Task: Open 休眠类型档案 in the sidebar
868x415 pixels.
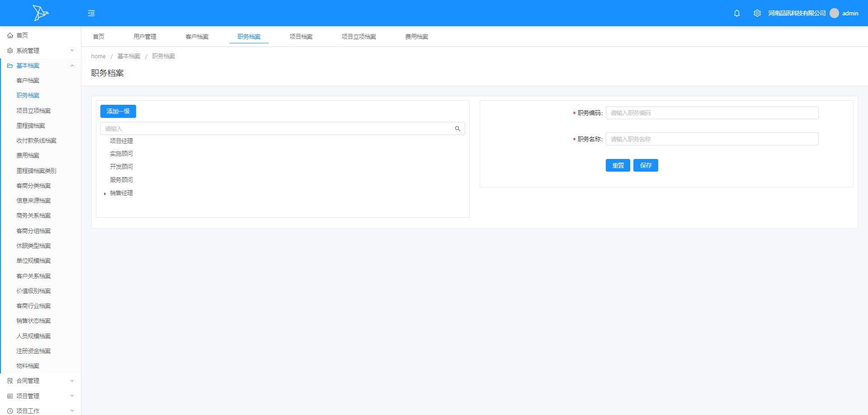Action: pyautogui.click(x=34, y=246)
